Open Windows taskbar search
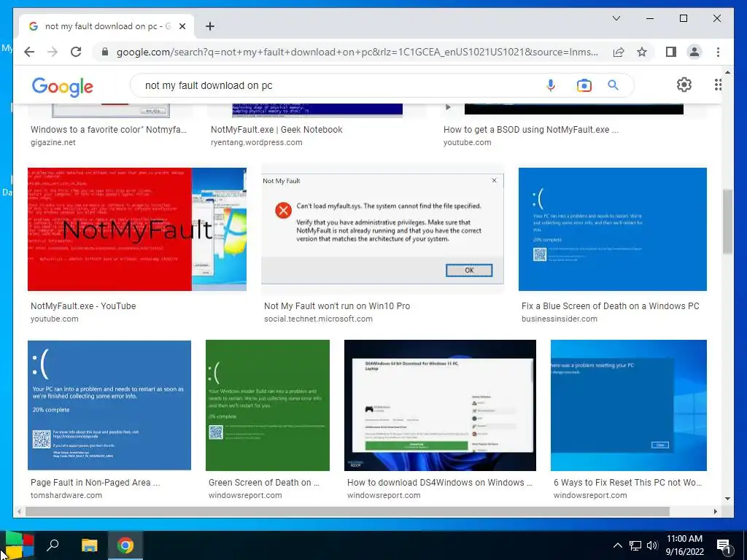 pyautogui.click(x=53, y=545)
